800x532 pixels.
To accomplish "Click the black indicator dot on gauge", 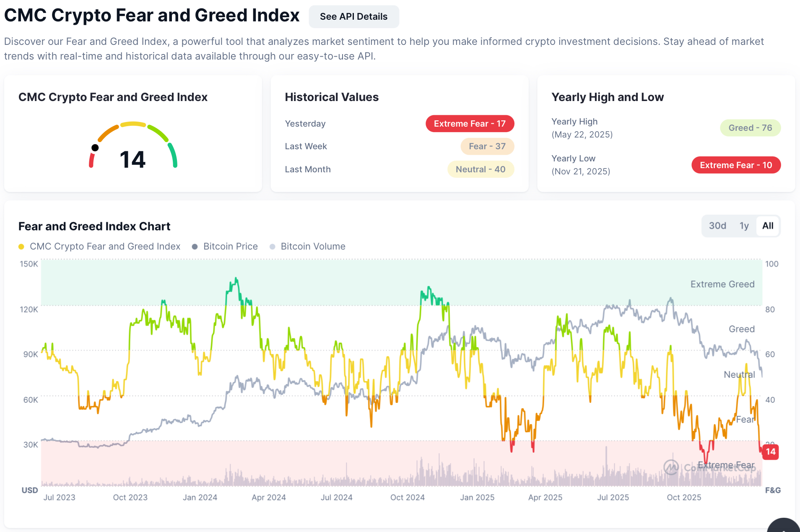I will [x=95, y=148].
